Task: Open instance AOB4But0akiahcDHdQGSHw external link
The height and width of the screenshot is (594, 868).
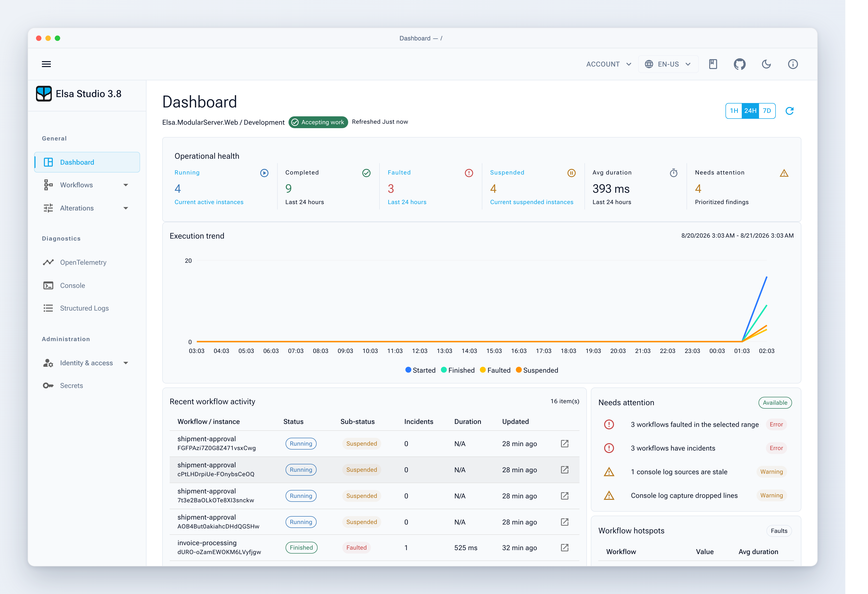Action: (564, 522)
